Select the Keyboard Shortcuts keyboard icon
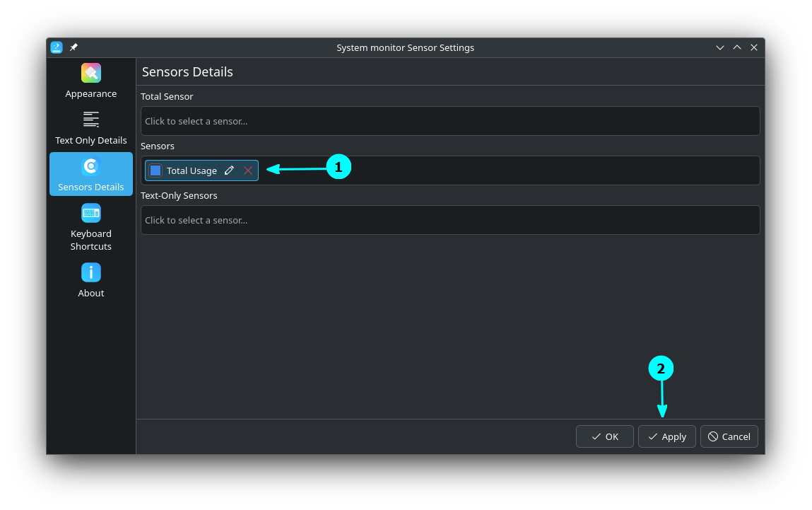This screenshot has height=510, width=812. [90, 213]
